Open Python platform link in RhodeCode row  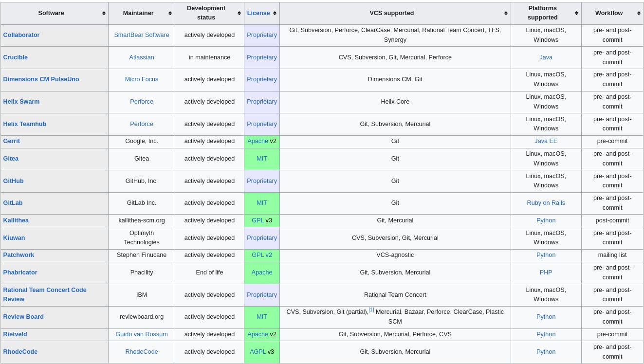point(546,352)
